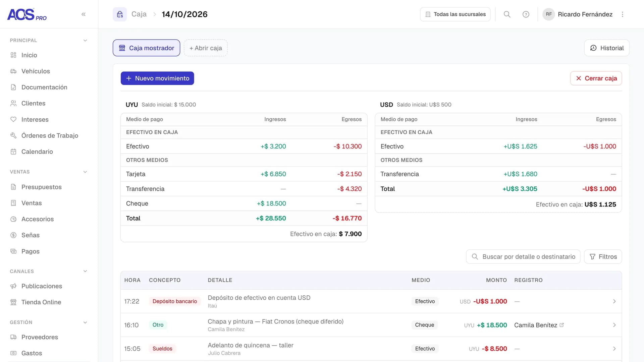This screenshot has width=644, height=362.
Task: Open the search magnifier in top bar
Action: tap(507, 14)
